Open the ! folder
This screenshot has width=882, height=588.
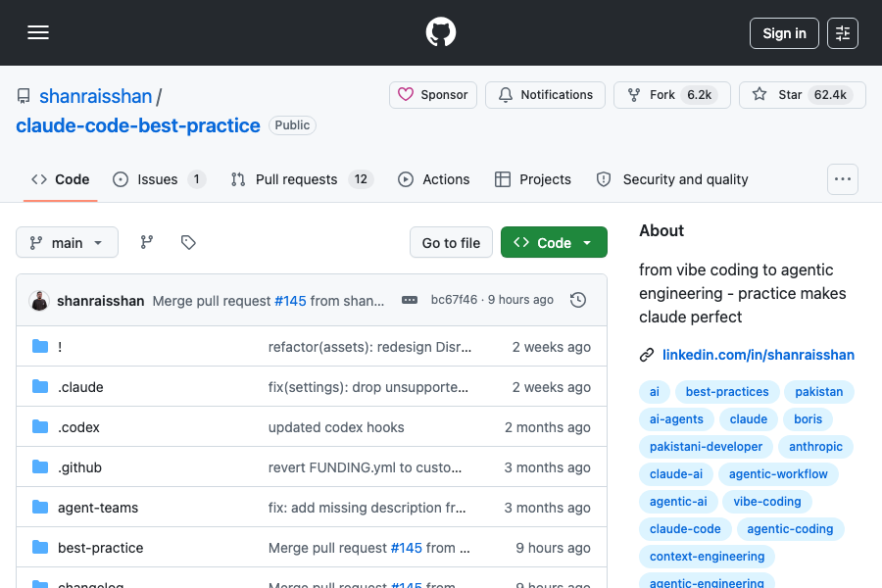(x=60, y=347)
